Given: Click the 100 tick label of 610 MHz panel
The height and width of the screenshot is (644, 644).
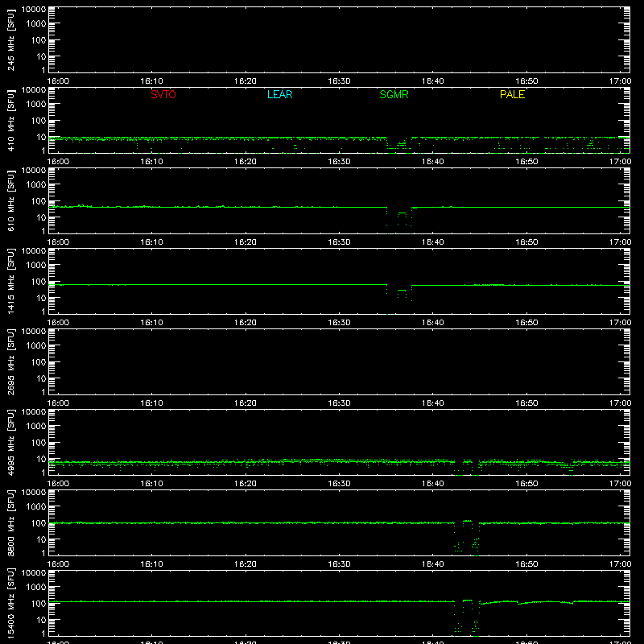Looking at the screenshot, I should (39, 200).
